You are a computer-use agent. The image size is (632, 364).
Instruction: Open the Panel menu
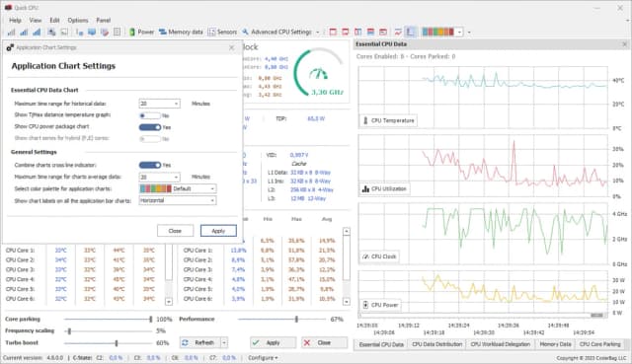103,20
